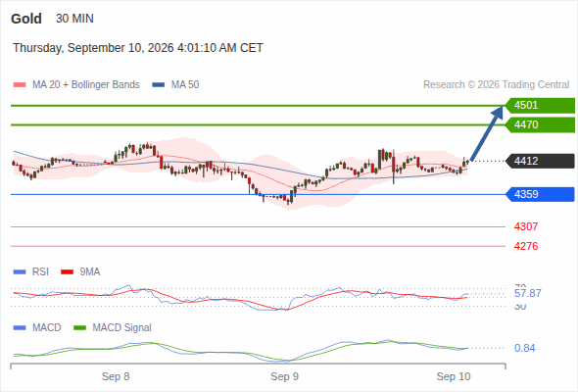Click the MA 20 + Bollinger Bands legend swatch
Image resolution: width=578 pixels, height=392 pixels.
tap(20, 85)
